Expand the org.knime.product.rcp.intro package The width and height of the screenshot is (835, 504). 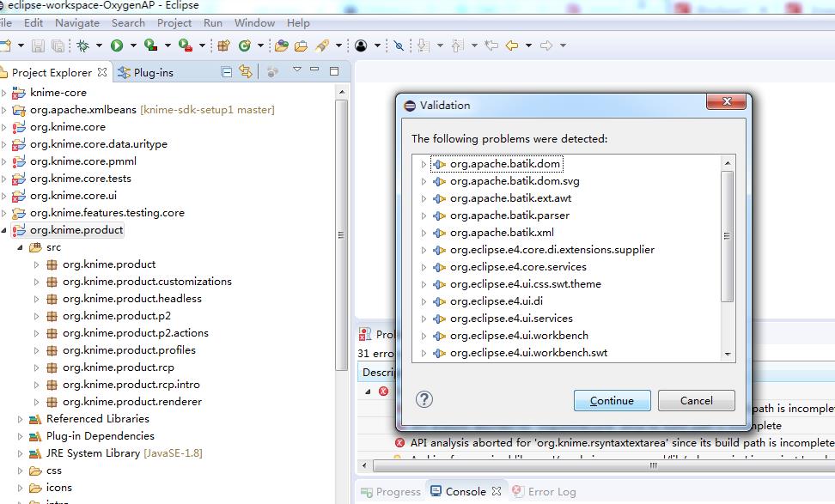pyautogui.click(x=36, y=385)
